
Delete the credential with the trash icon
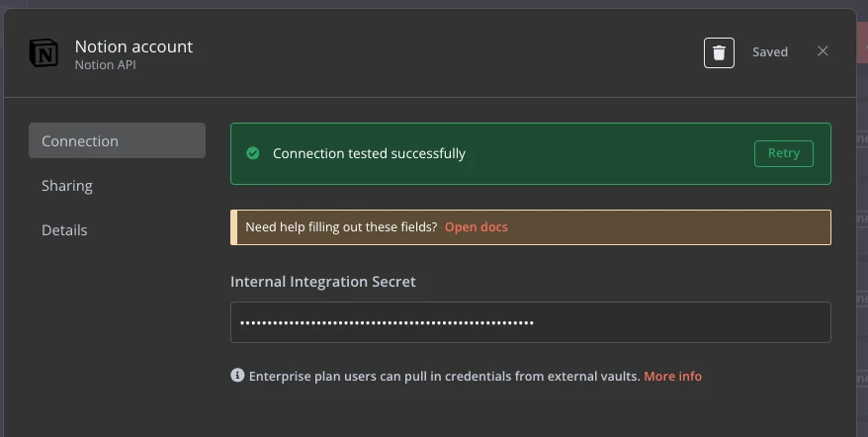pos(719,52)
